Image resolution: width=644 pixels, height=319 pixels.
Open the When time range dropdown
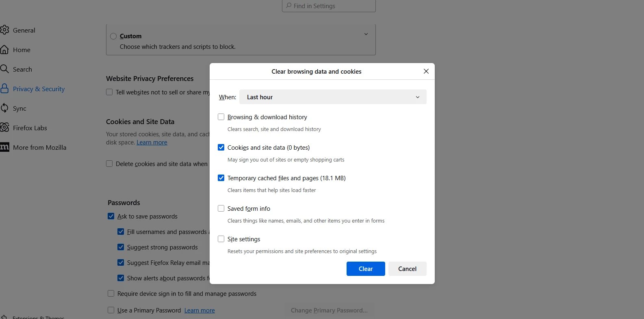click(333, 97)
